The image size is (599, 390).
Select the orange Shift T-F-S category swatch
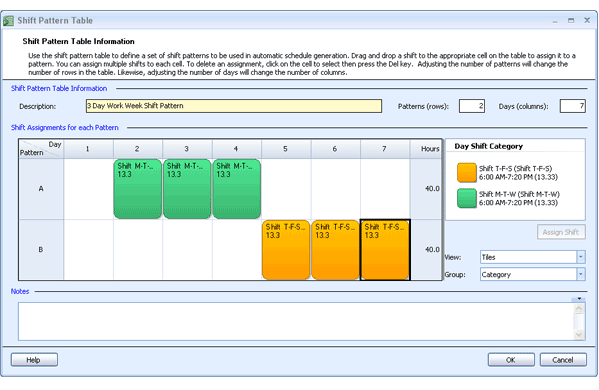[466, 173]
